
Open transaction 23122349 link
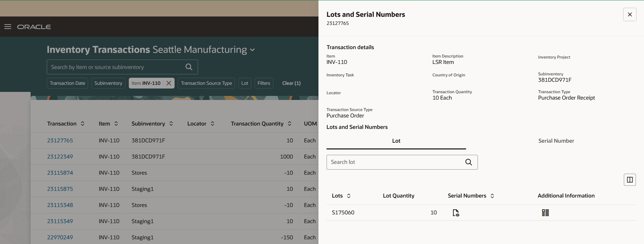tap(60, 156)
